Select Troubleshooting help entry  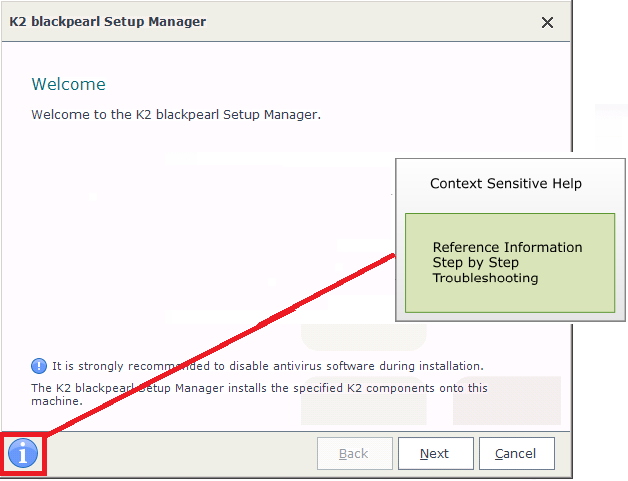485,278
